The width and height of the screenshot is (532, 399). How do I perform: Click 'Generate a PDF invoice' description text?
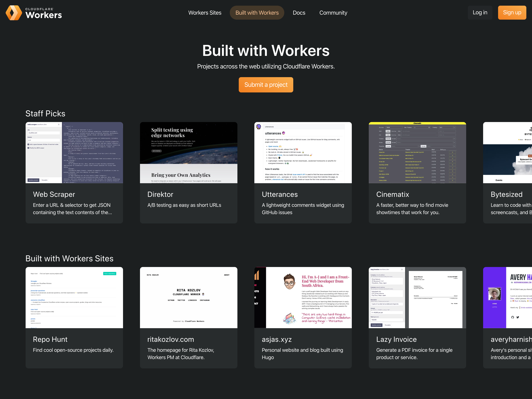point(414,354)
